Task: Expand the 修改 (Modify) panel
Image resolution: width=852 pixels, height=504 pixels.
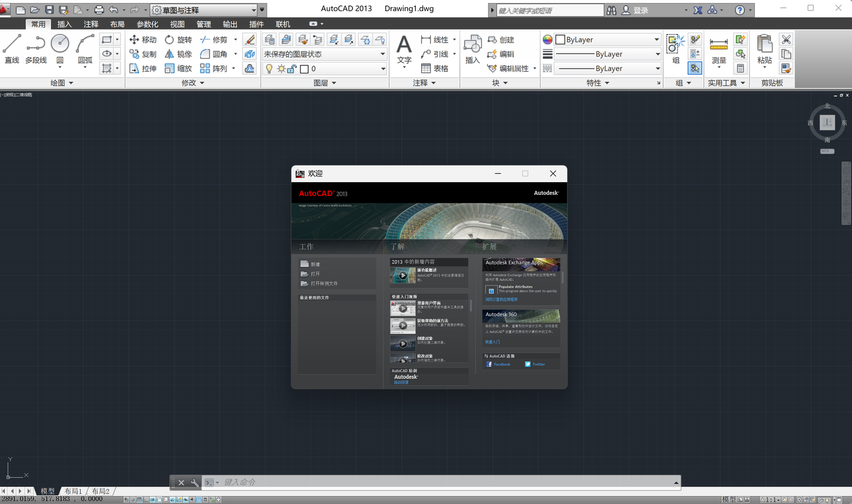Action: click(193, 83)
